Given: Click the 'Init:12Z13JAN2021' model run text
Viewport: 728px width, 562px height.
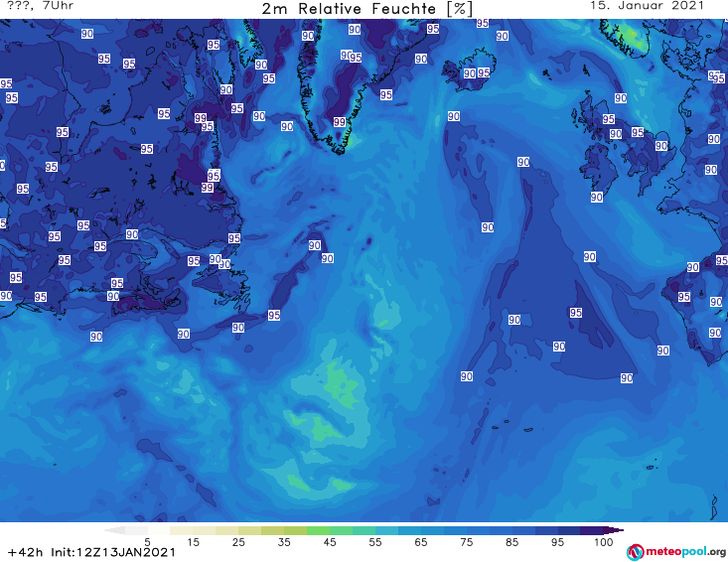Looking at the screenshot, I should [113, 552].
